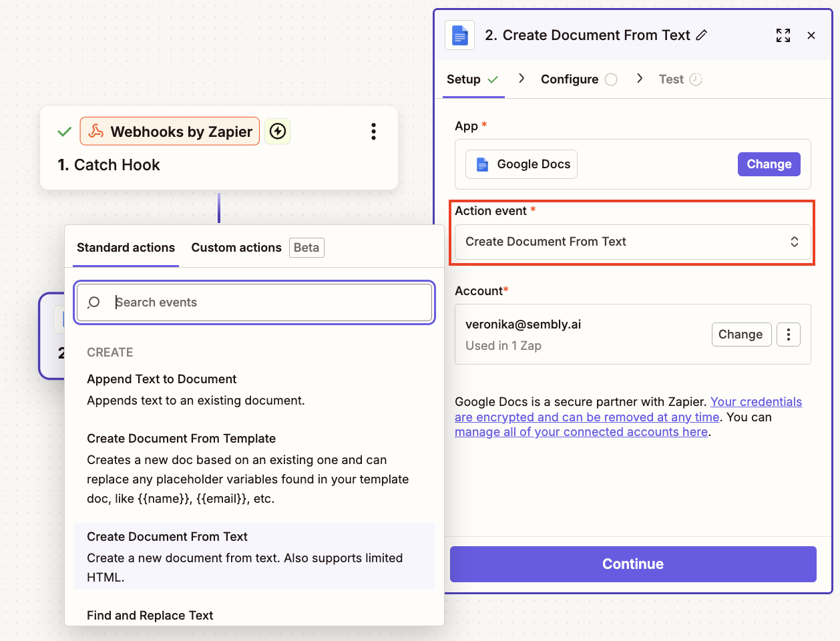Click the Change button for Google Docs app
This screenshot has width=840, height=641.
click(769, 164)
